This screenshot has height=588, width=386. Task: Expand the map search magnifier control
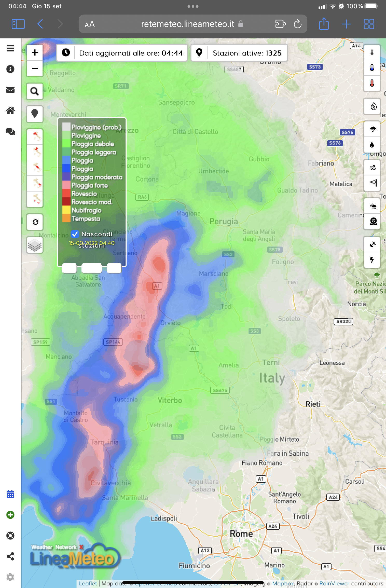(x=35, y=91)
